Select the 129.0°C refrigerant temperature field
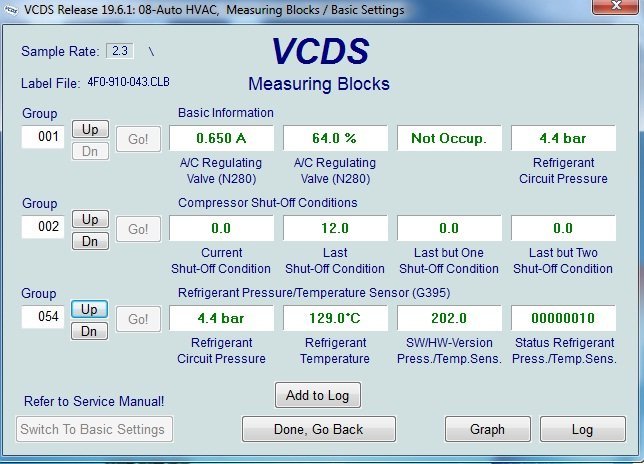This screenshot has width=644, height=464. pos(335,318)
